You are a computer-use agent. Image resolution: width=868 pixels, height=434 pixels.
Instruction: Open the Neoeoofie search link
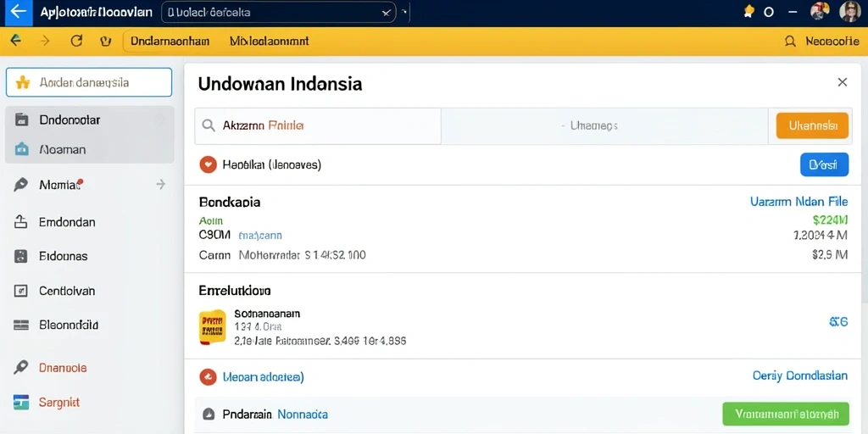pos(832,41)
